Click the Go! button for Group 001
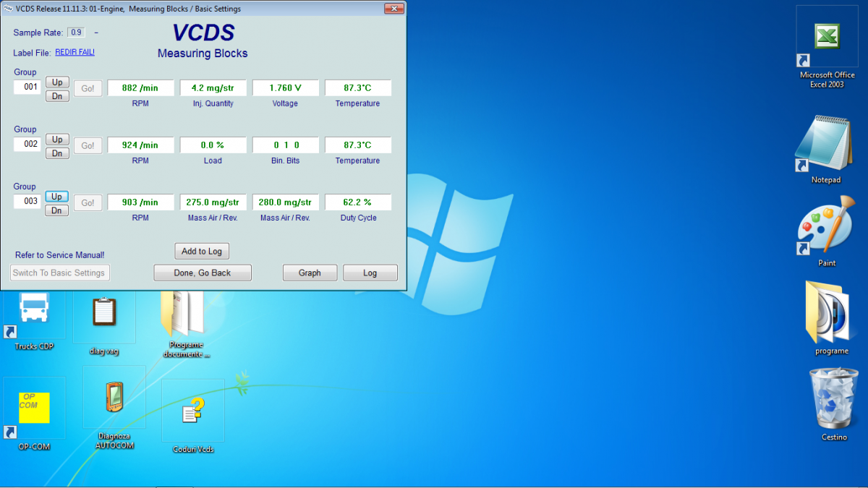 pyautogui.click(x=88, y=89)
